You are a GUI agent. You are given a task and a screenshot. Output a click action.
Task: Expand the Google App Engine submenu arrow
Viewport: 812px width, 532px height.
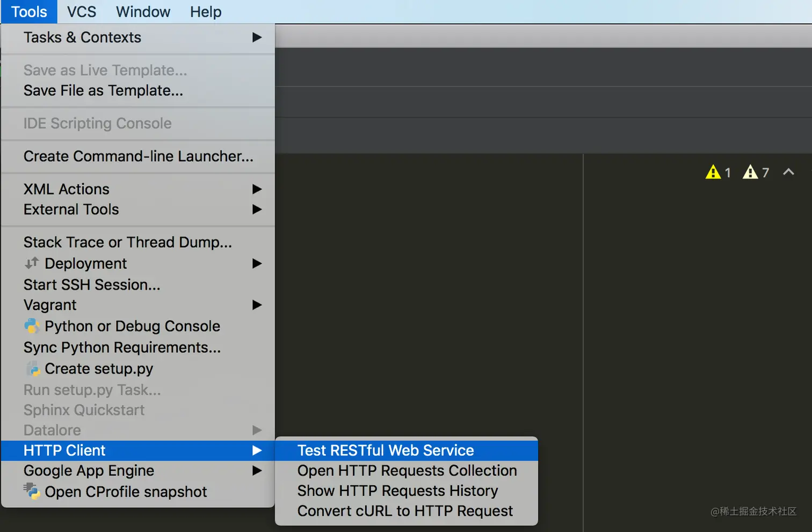[257, 471]
